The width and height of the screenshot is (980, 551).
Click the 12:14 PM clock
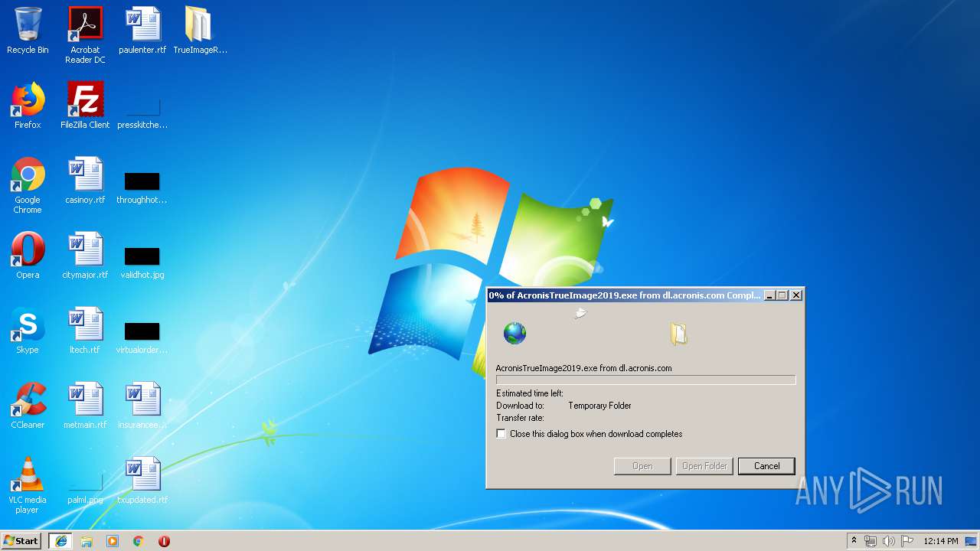[941, 541]
